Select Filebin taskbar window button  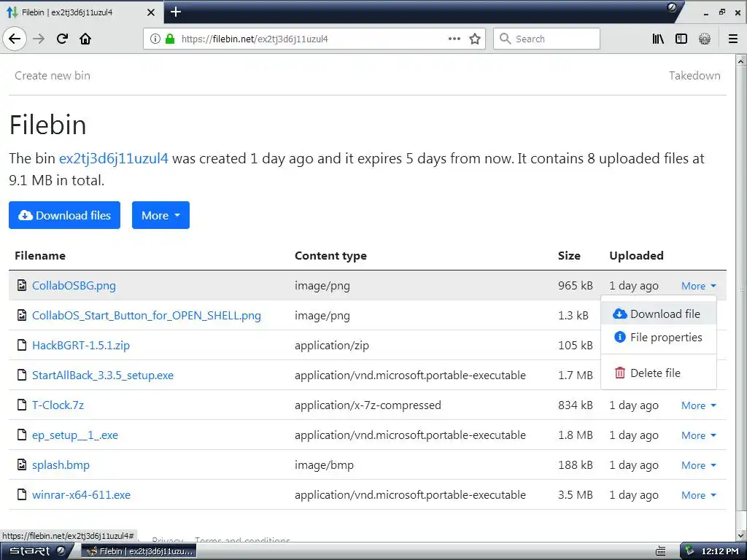pyautogui.click(x=139, y=551)
